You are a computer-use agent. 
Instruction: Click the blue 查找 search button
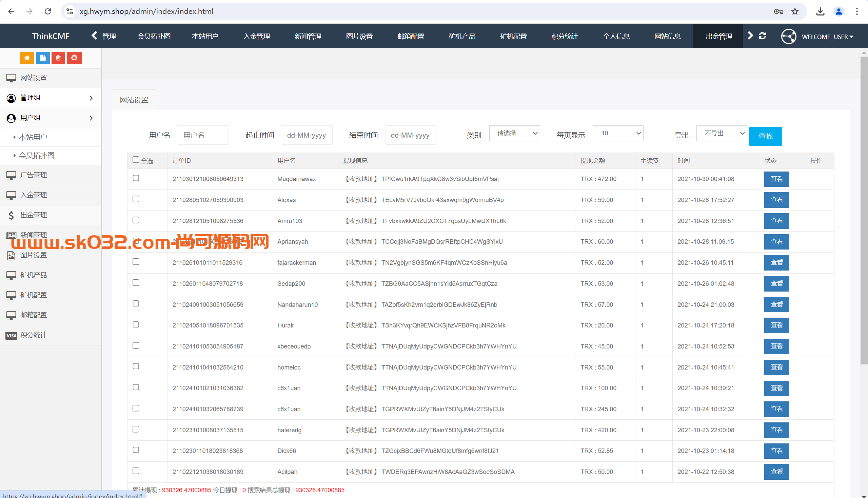(765, 137)
